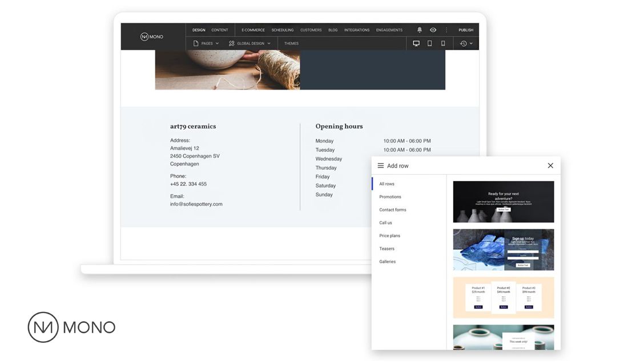The height and width of the screenshot is (364, 644).
Task: Open the Engagements menu
Action: tap(389, 30)
